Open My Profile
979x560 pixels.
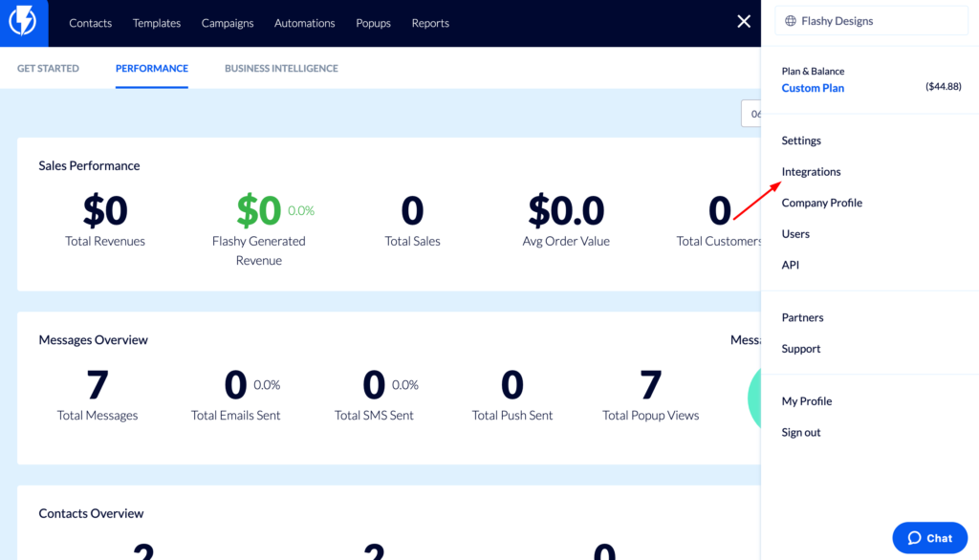point(807,401)
